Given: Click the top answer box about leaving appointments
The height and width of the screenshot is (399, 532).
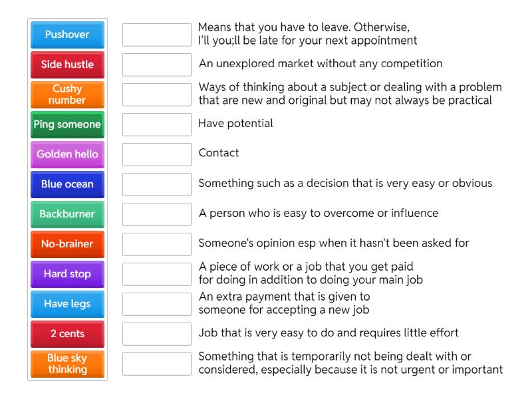Looking at the screenshot, I should point(156,35).
